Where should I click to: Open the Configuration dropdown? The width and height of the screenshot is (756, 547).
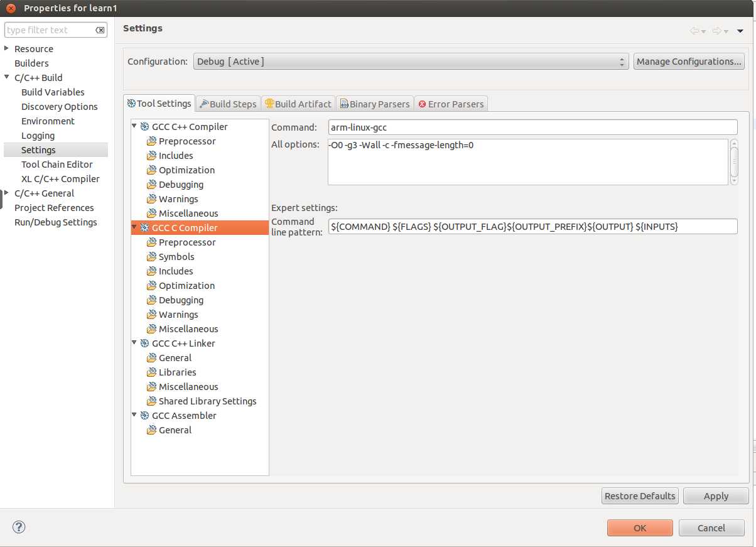click(x=411, y=62)
